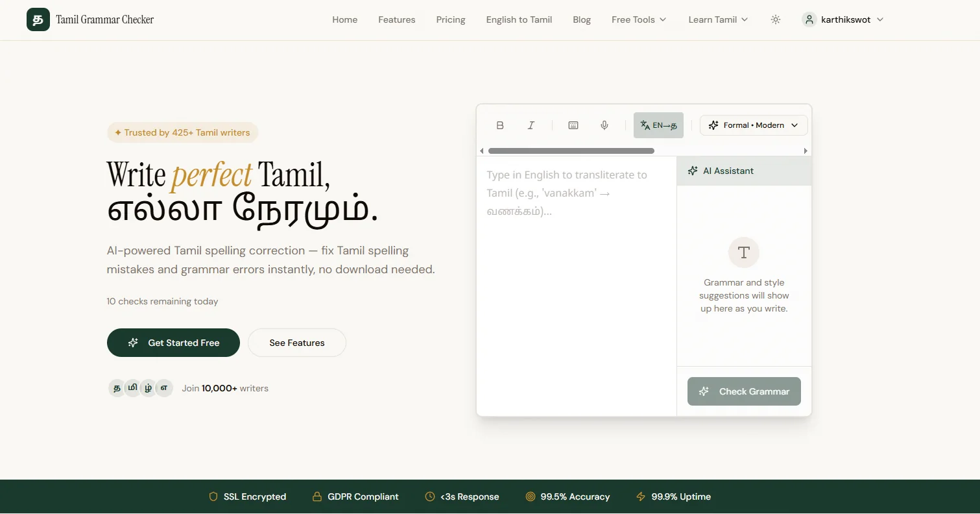Click the Get Started Free button
This screenshot has width=980, height=514.
click(x=173, y=342)
